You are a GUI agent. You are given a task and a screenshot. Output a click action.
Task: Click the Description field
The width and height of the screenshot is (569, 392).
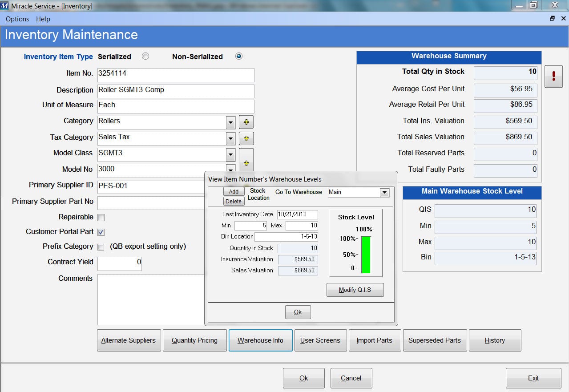(x=176, y=91)
